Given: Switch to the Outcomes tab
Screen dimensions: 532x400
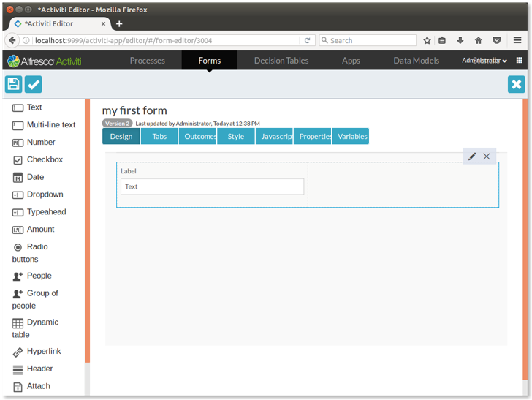Looking at the screenshot, I should 198,137.
